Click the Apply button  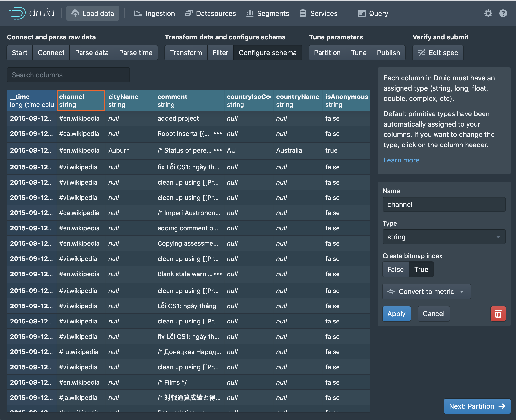[x=396, y=314]
